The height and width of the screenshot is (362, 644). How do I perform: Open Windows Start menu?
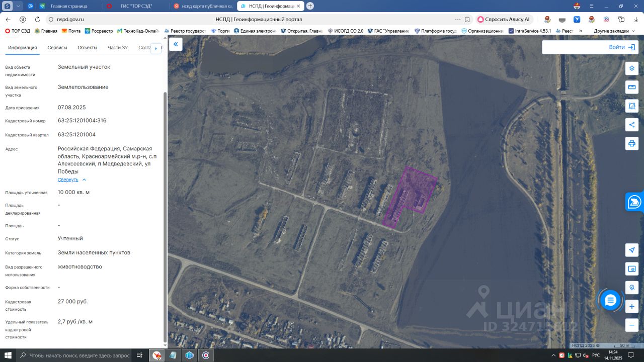coord(8,355)
